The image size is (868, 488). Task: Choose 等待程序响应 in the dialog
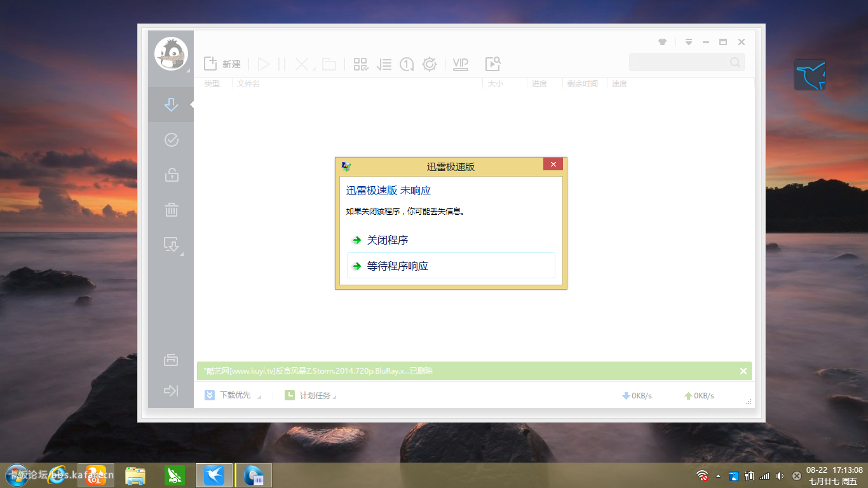(x=451, y=266)
